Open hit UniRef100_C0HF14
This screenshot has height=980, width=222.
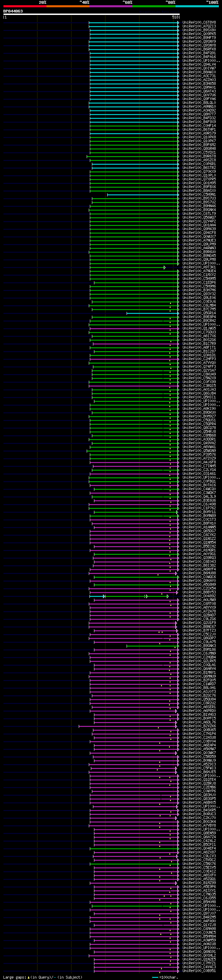[x=199, y=125]
